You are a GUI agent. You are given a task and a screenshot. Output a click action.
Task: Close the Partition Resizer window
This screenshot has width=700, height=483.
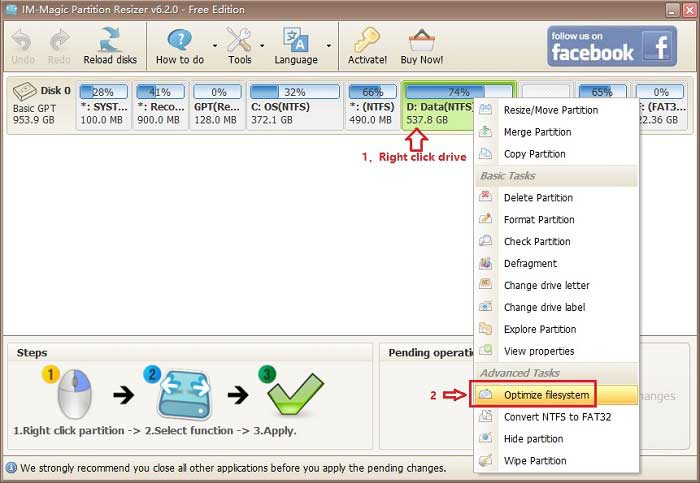click(x=690, y=10)
